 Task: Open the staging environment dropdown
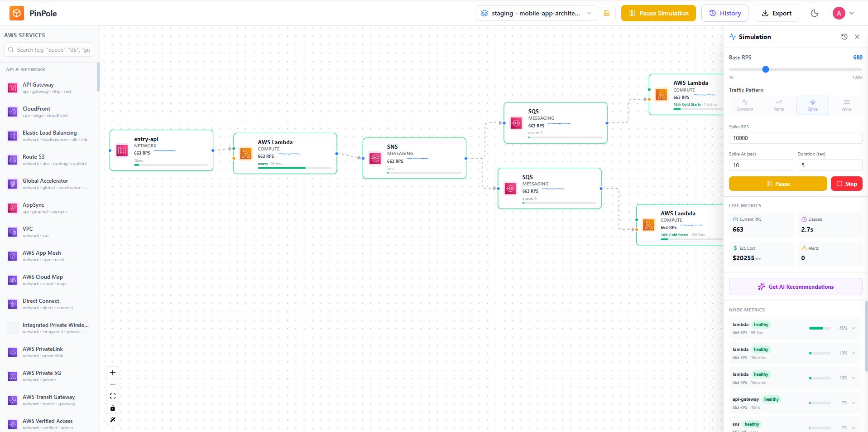tap(536, 13)
